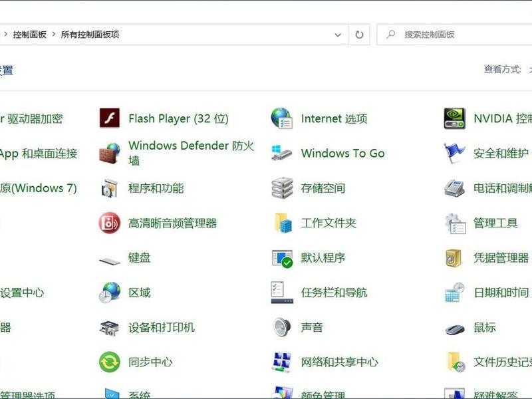Open the Flash Player (32 位) icon

point(109,118)
